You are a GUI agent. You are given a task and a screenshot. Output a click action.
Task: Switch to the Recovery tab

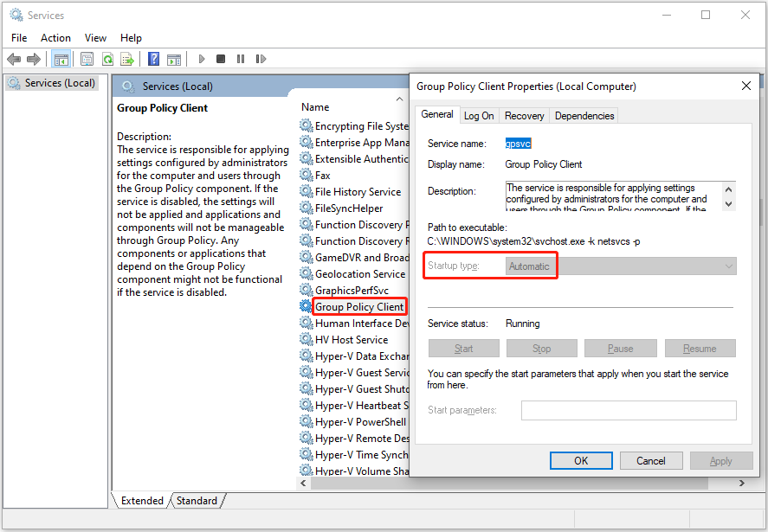524,116
